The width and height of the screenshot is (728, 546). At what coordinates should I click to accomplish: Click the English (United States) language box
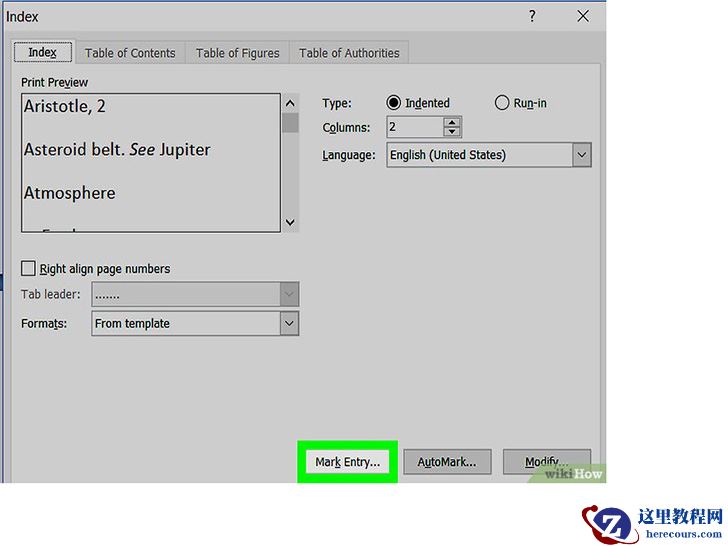click(x=480, y=155)
